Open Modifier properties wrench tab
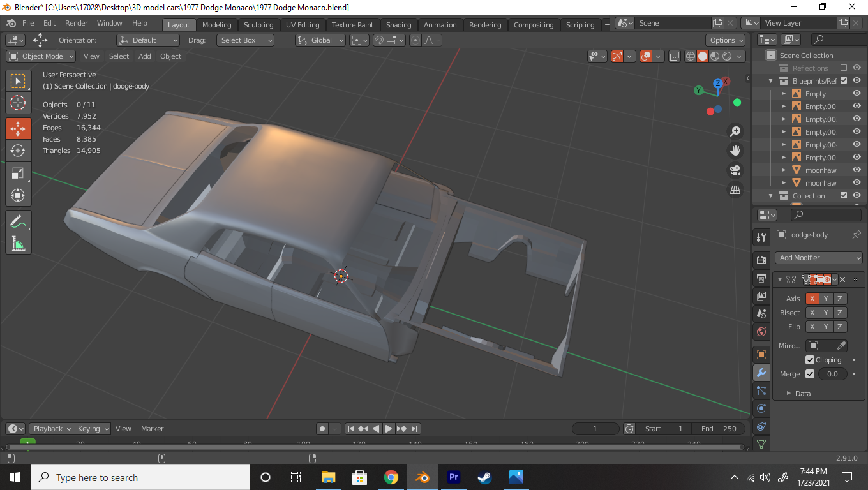868x490 pixels. coord(761,373)
